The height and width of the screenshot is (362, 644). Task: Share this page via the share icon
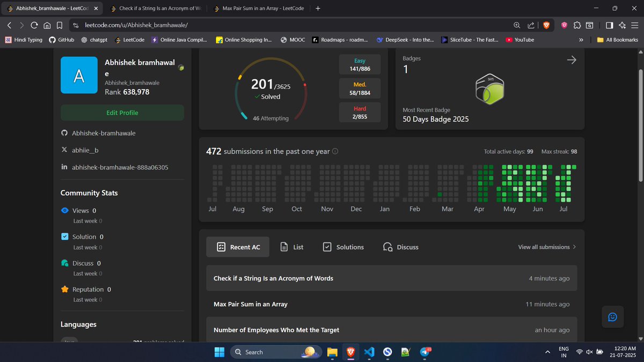click(531, 25)
